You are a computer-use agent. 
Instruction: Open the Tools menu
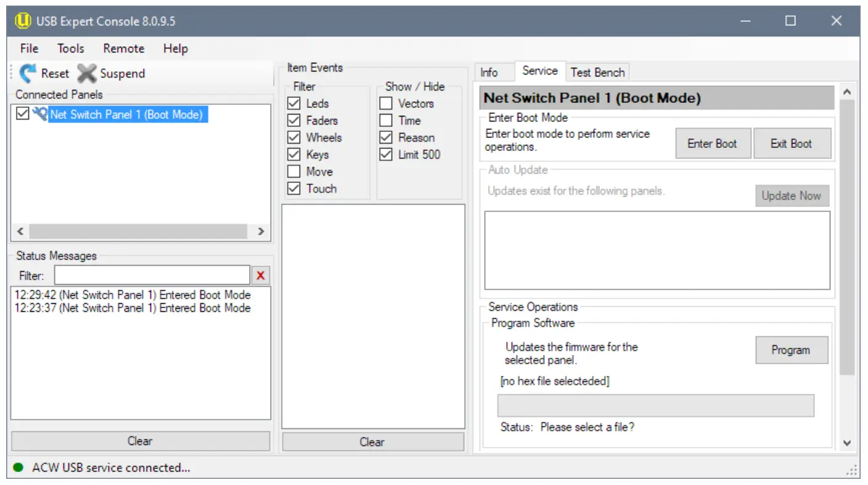(71, 49)
